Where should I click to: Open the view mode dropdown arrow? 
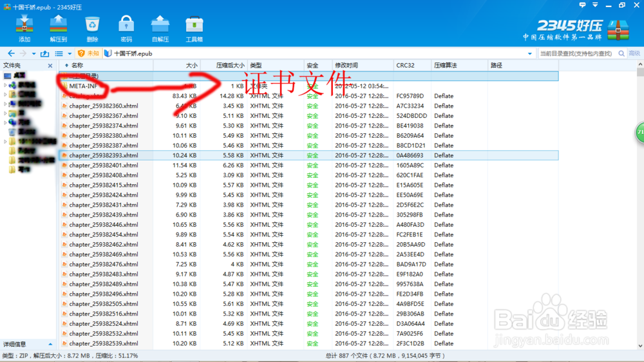pos(70,54)
